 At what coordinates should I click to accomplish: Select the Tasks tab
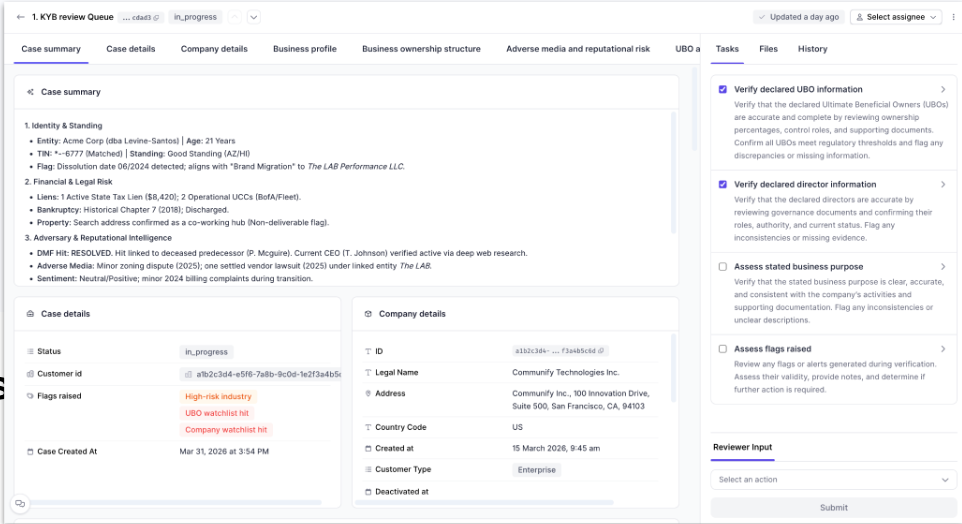727,49
